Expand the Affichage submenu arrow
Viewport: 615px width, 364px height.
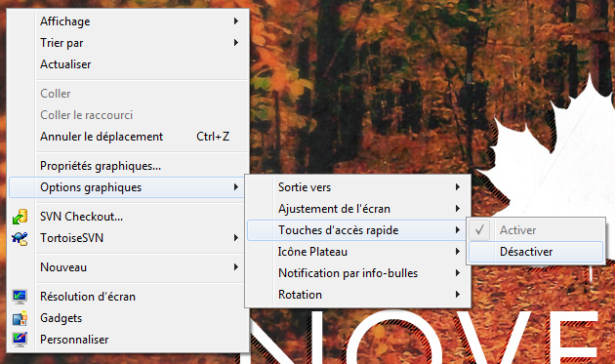(235, 21)
